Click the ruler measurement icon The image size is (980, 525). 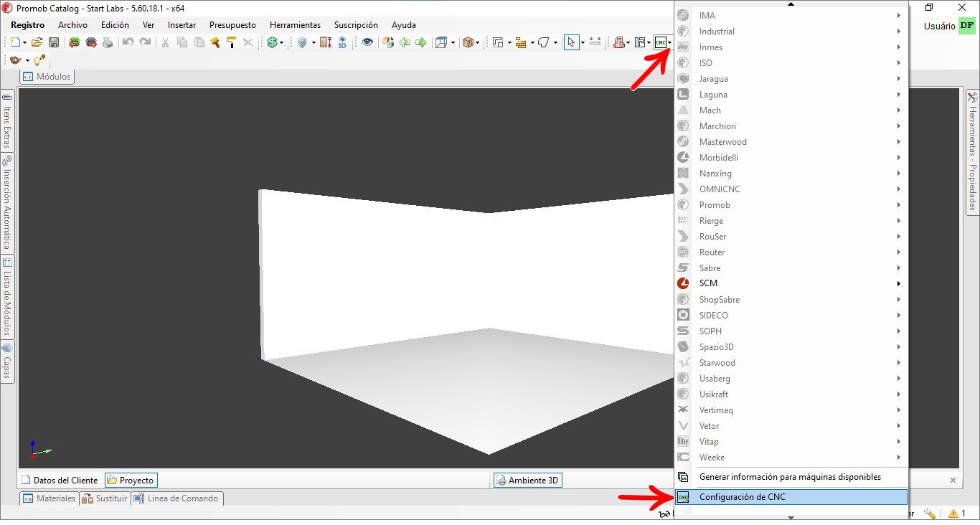point(595,42)
